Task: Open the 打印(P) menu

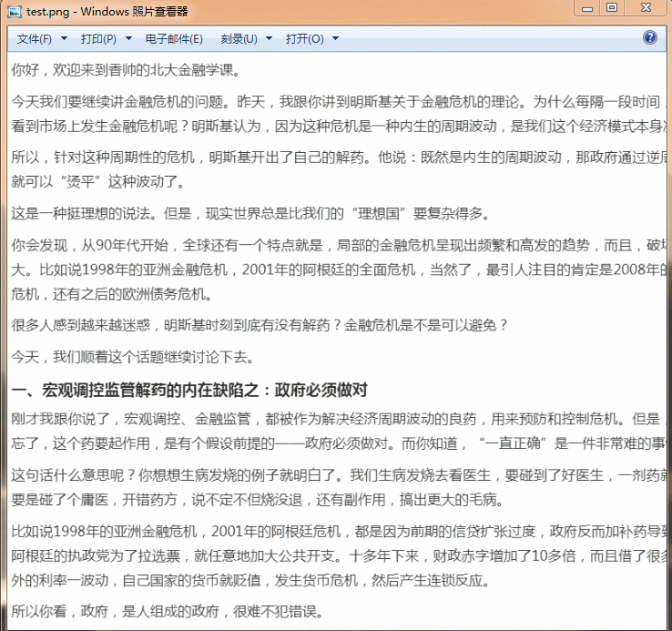Action: [x=98, y=39]
